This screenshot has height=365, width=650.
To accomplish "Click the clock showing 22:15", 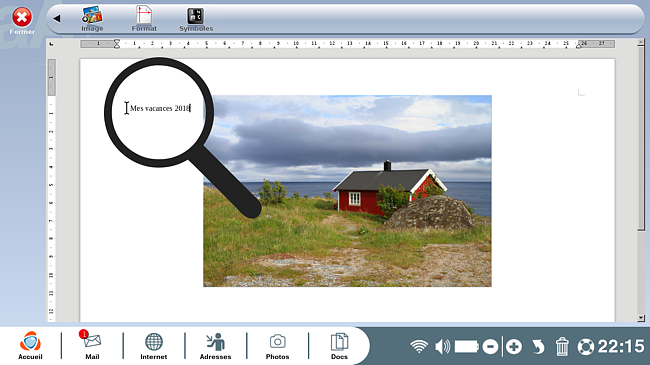I will [621, 346].
